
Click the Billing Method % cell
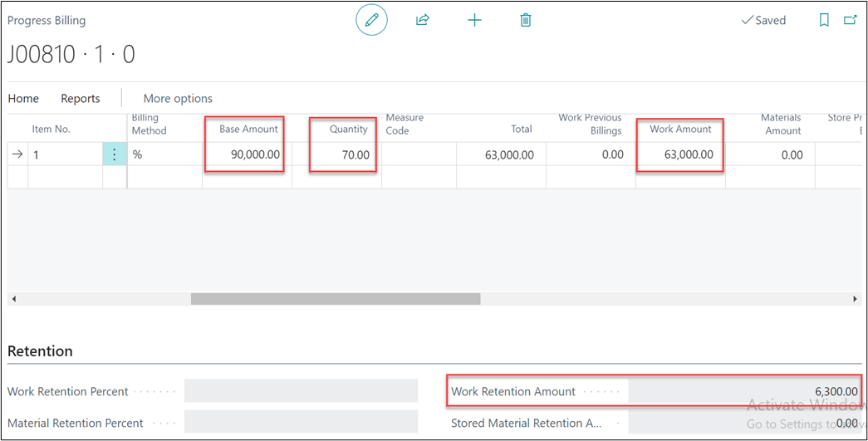(x=164, y=154)
